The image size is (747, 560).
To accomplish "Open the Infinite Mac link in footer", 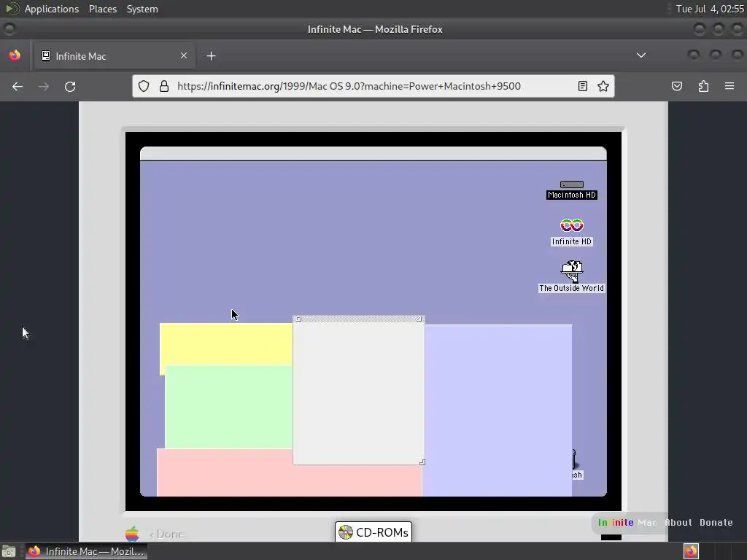I will (627, 522).
